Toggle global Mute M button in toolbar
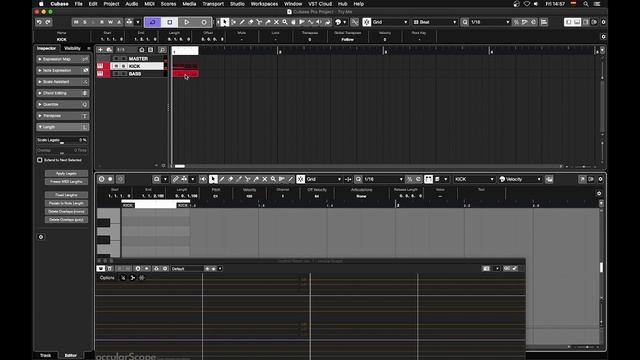Image resolution: width=640 pixels, height=360 pixels. coord(76,22)
